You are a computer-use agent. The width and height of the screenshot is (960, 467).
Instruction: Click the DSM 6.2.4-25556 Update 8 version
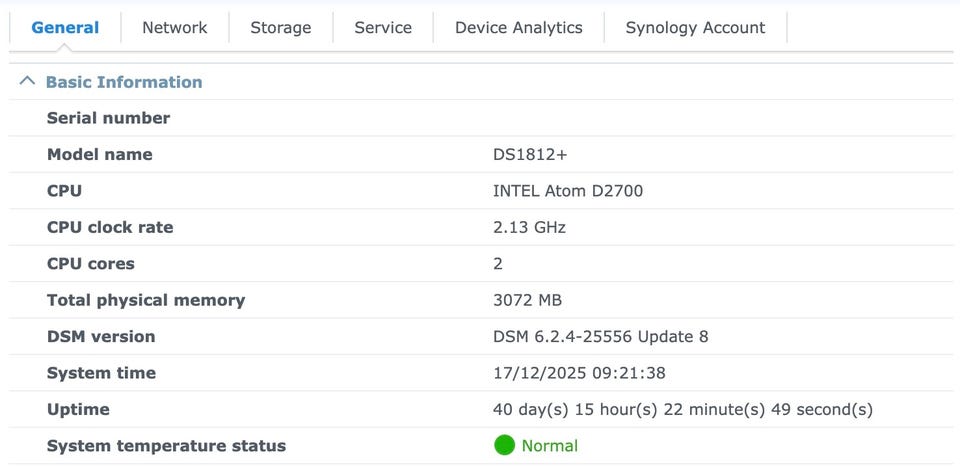click(x=601, y=337)
